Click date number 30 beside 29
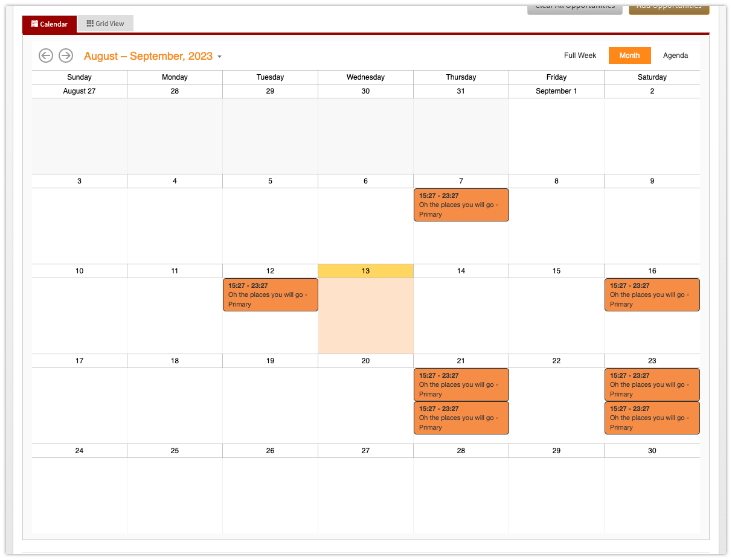The image size is (732, 560). pos(652,451)
